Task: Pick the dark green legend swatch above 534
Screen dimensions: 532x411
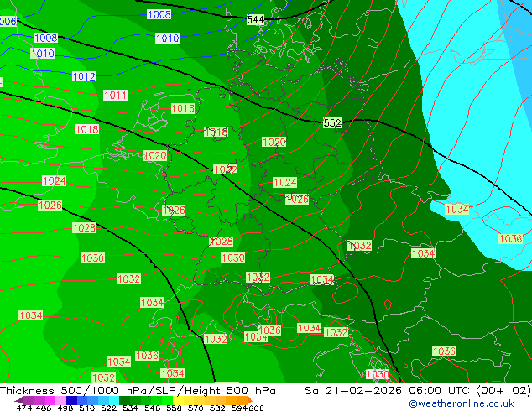Action: pos(125,400)
